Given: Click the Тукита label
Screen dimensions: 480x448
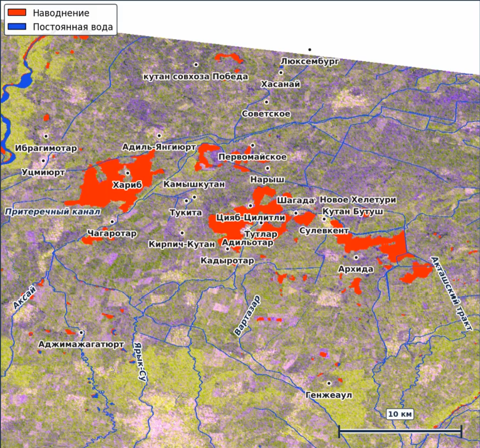Looking at the screenshot, I should pyautogui.click(x=186, y=213).
